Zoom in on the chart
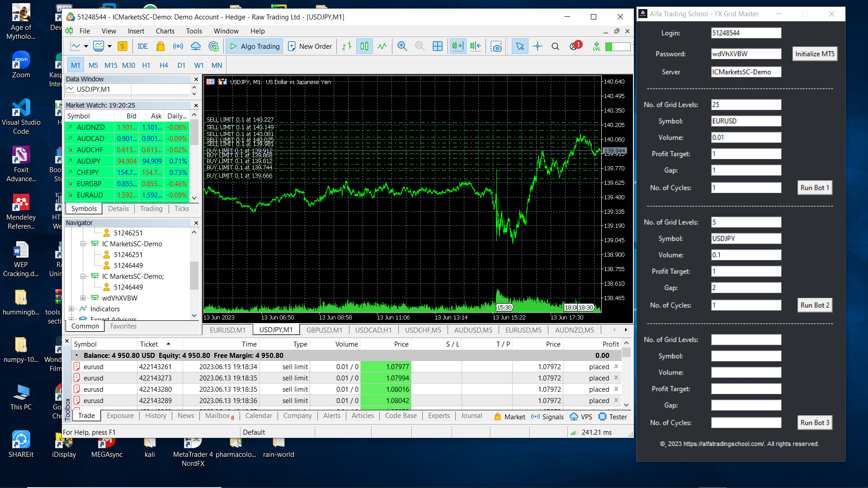The width and height of the screenshot is (868, 488). coord(402,46)
